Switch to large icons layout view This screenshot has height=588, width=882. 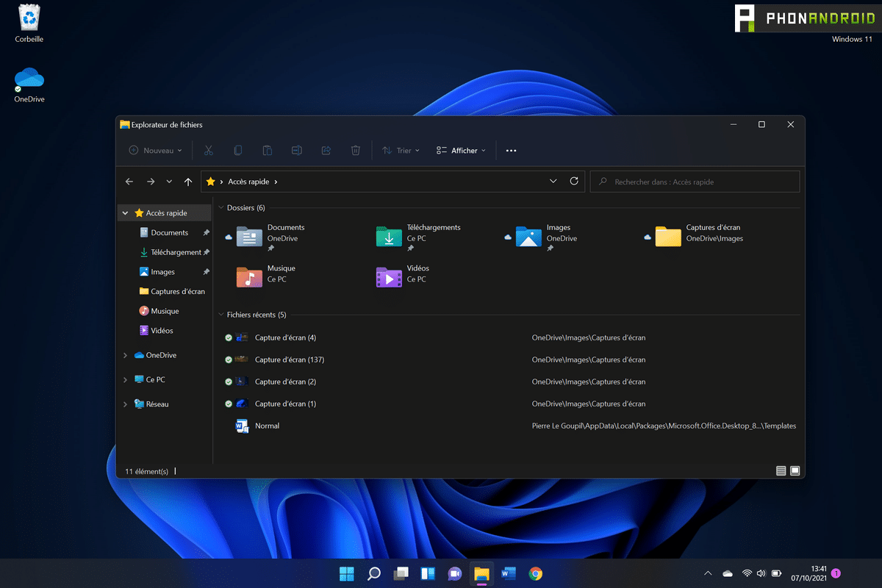tap(795, 470)
